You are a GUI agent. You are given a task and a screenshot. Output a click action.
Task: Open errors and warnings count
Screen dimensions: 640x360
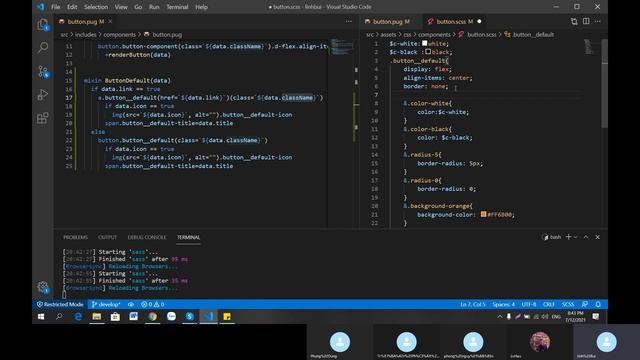coord(153,304)
